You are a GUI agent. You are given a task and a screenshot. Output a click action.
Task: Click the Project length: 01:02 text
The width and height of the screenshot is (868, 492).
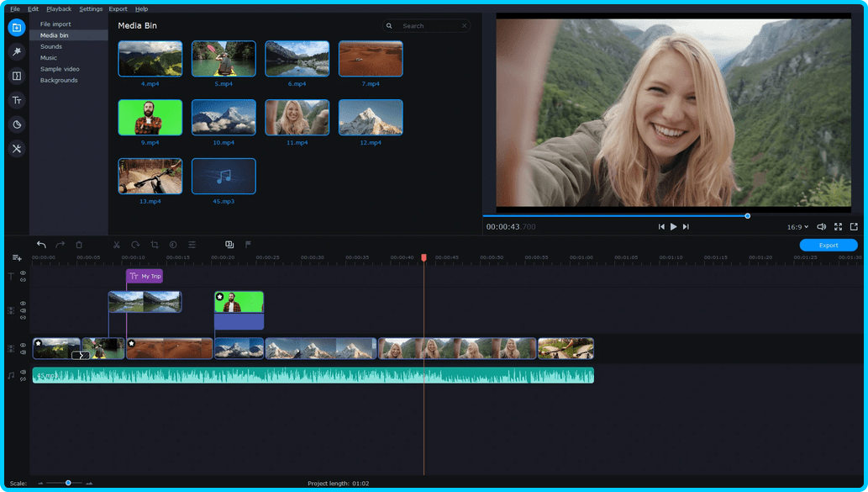[x=339, y=483]
